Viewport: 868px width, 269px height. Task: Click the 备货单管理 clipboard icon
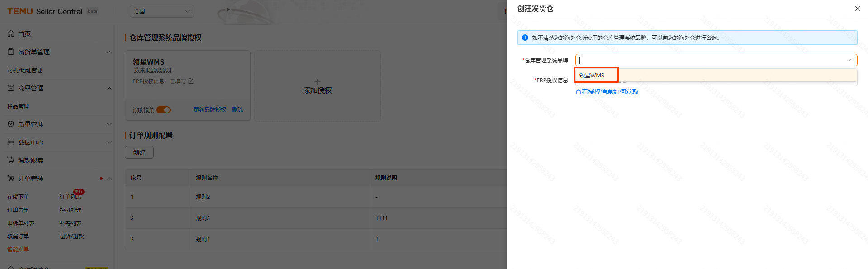pos(11,52)
